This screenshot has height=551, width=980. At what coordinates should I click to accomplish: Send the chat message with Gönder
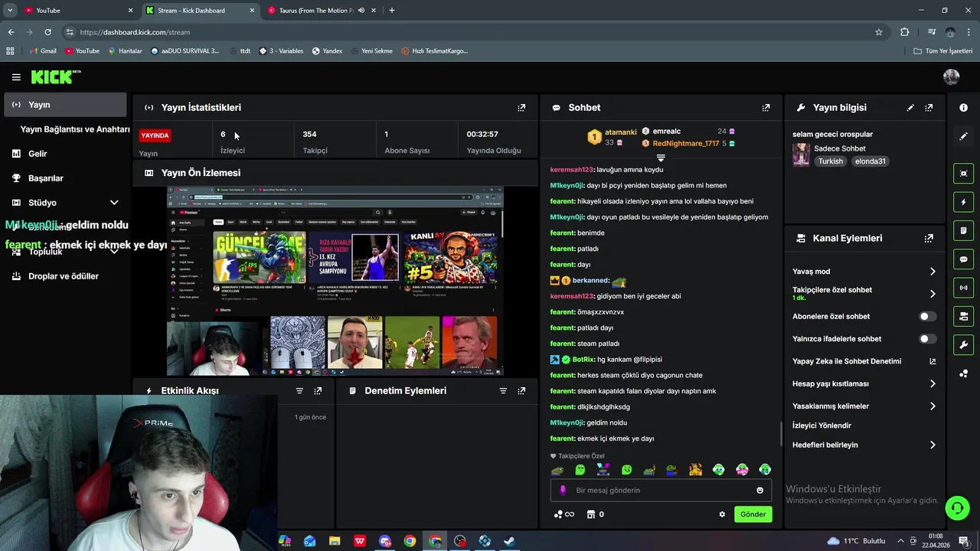pos(753,514)
